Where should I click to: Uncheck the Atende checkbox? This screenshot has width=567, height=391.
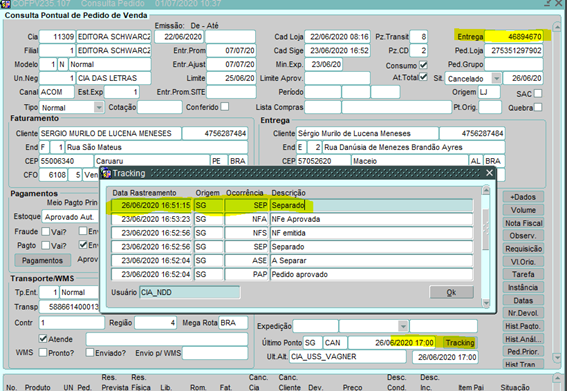[x=43, y=339]
